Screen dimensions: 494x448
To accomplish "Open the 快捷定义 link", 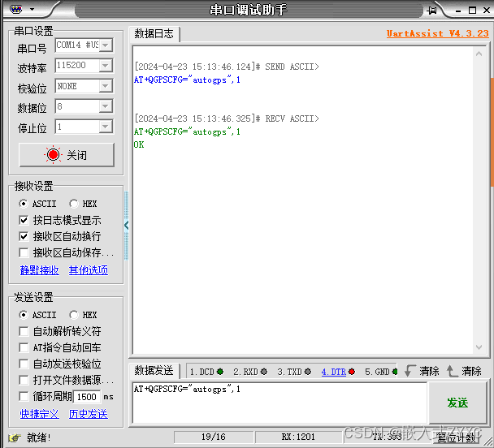I will coord(39,414).
